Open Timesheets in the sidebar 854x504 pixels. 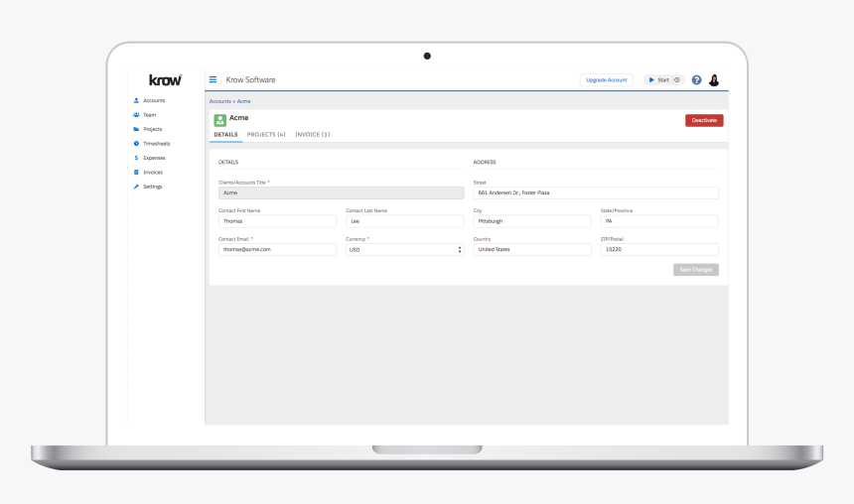[156, 144]
